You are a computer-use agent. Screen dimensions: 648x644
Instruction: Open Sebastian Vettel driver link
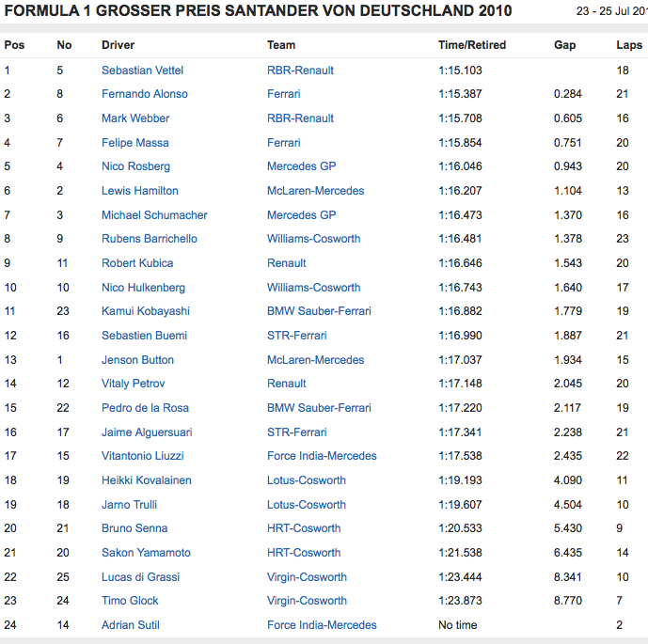[142, 71]
